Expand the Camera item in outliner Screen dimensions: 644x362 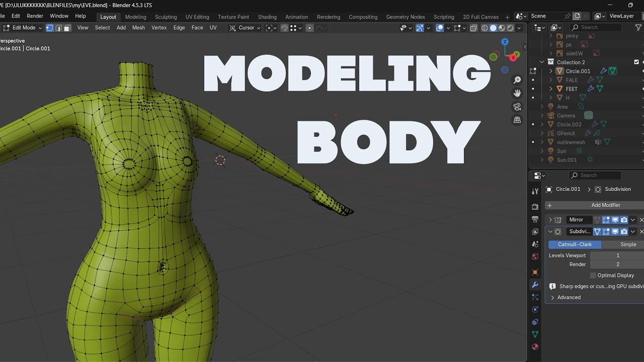pyautogui.click(x=542, y=116)
